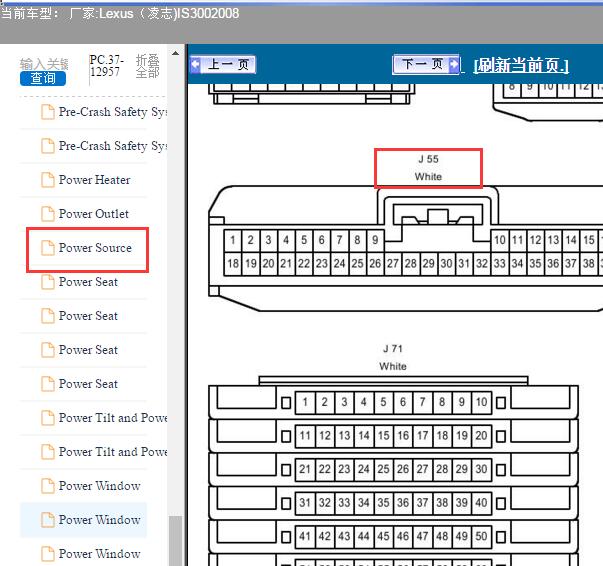The image size is (603, 566).
Task: Click the Power Source document icon
Action: click(48, 248)
